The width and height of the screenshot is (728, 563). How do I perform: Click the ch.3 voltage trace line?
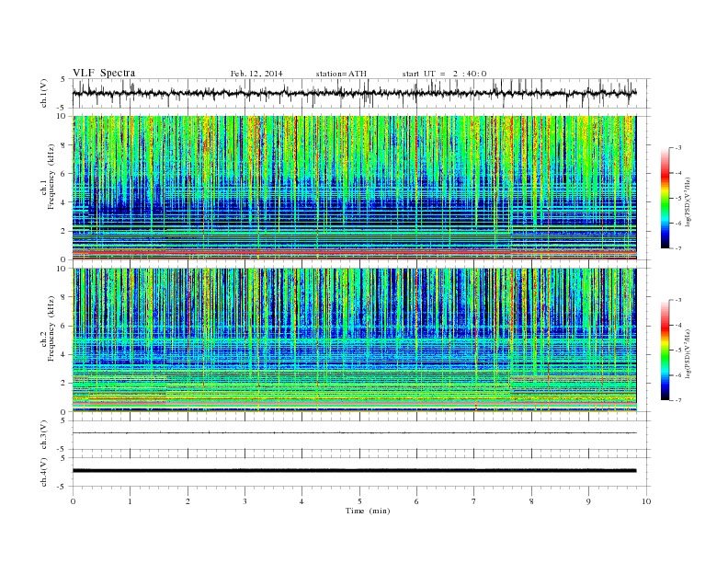[x=354, y=433]
